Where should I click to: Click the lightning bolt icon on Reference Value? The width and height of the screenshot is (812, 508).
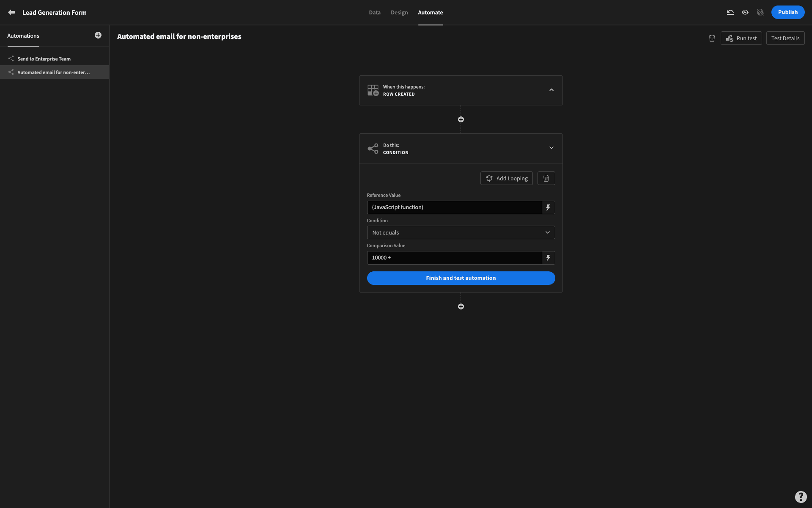click(548, 207)
